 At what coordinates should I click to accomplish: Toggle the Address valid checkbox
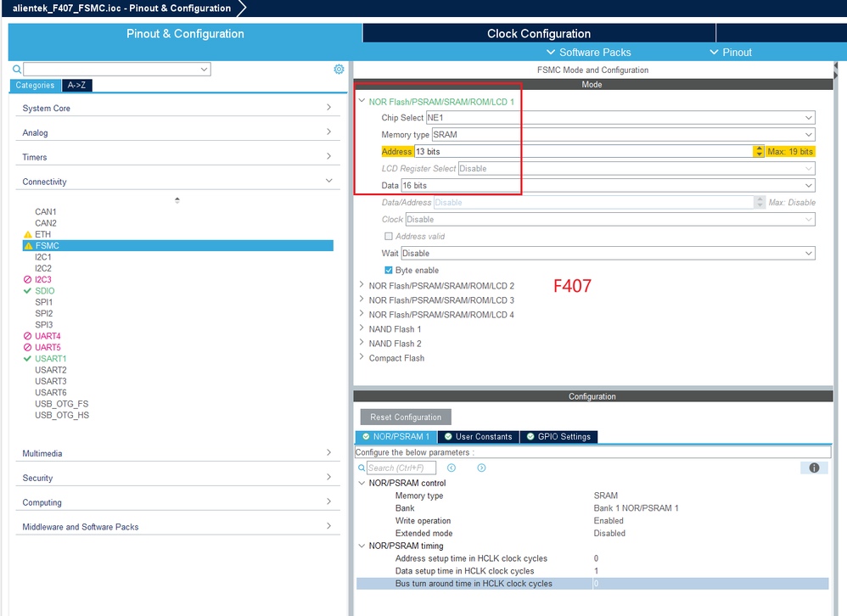pyautogui.click(x=389, y=237)
